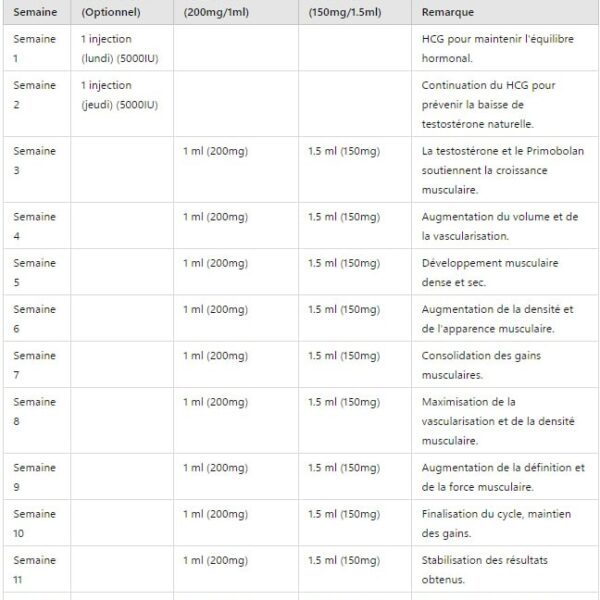Image resolution: width=600 pixels, height=600 pixels.
Task: Select the '1 ml (200mg)' cell in Semaine 5
Action: 215,263
